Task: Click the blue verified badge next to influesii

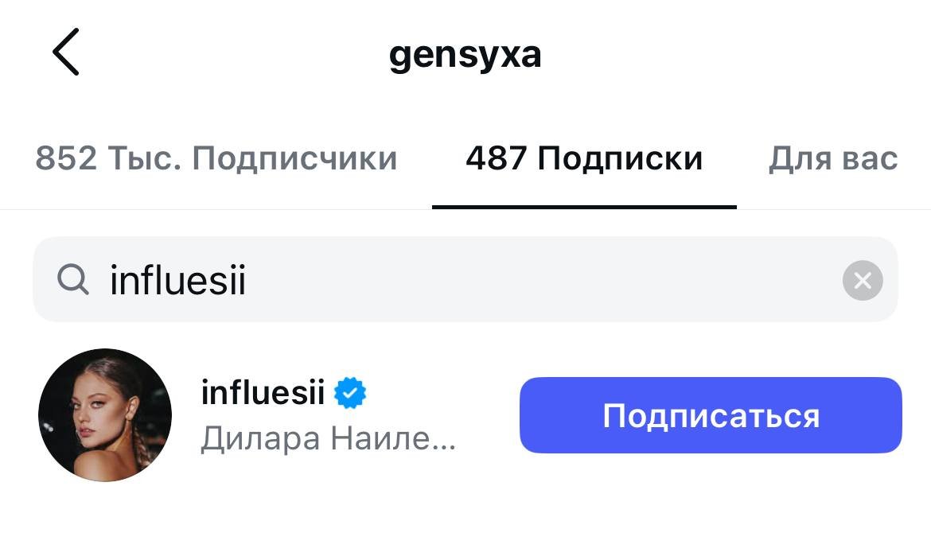Action: [x=350, y=394]
